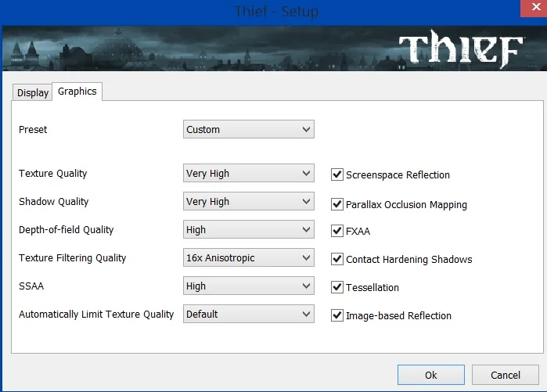Expand the Depth-of-field Quality dropdown
The height and width of the screenshot is (392, 547).
[x=248, y=229]
